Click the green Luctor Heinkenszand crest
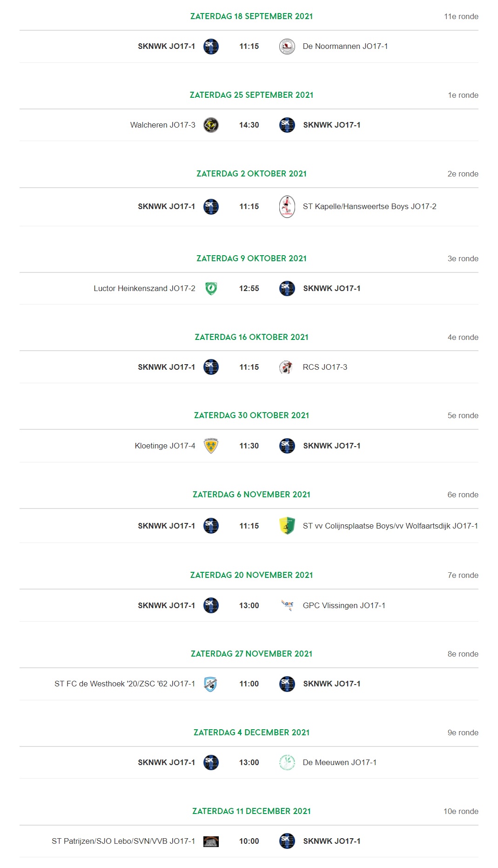 211,289
